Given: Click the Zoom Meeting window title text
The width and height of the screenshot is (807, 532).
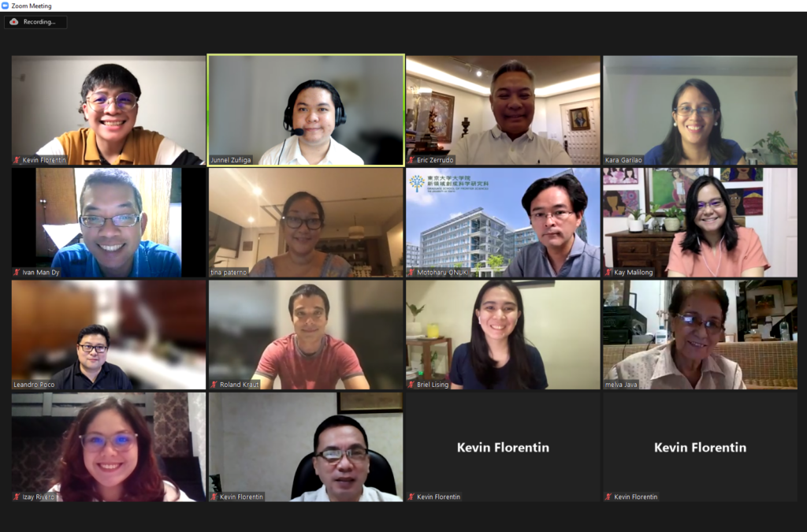Looking at the screenshot, I should coord(32,6).
